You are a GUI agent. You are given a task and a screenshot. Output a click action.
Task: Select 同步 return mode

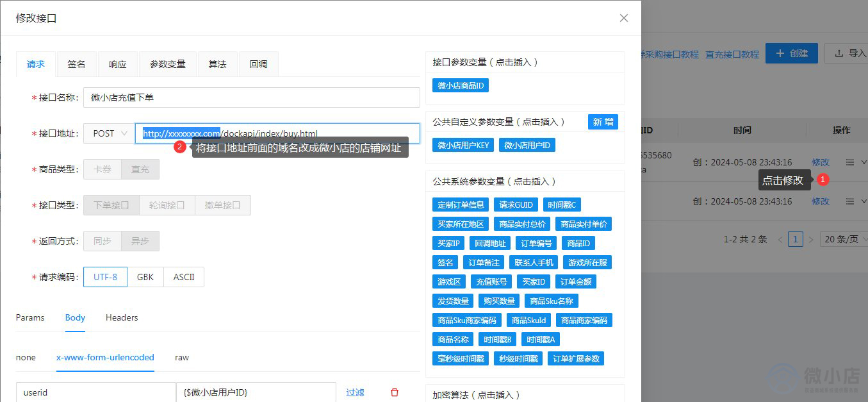point(102,241)
